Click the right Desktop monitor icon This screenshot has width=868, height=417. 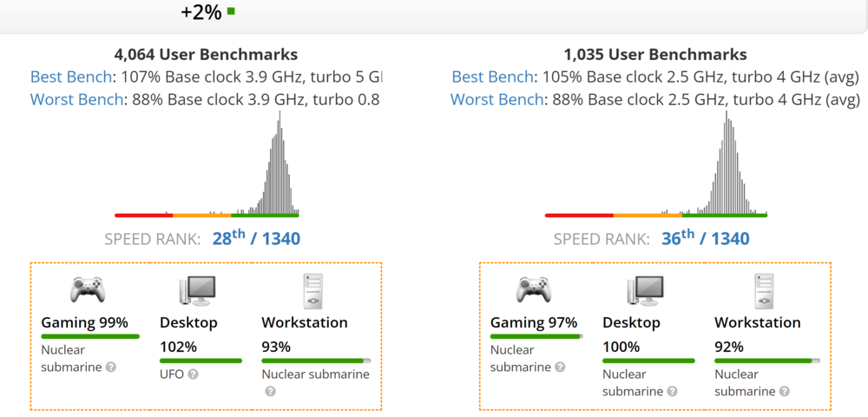pyautogui.click(x=645, y=289)
